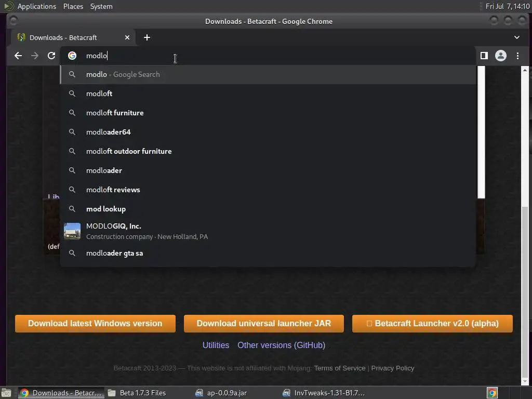Choose 'modlo - Google Search' suggestion
The image size is (532, 399).
click(x=268, y=75)
